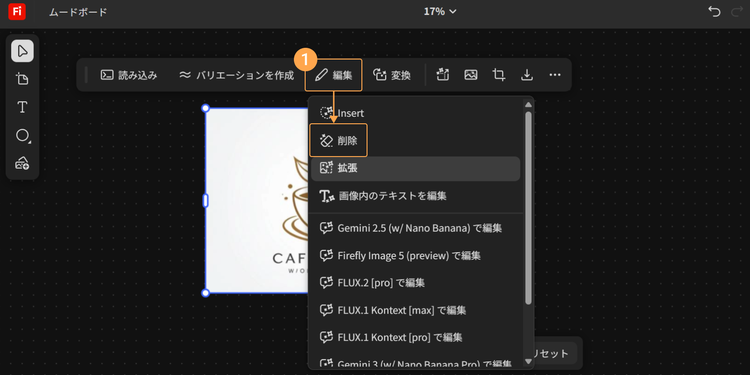Choose FLUX.2 [pro] で編集
The image size is (750, 375).
click(x=415, y=283)
